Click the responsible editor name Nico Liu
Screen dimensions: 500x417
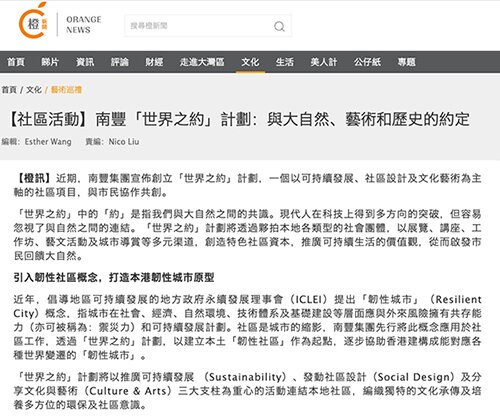[124, 142]
